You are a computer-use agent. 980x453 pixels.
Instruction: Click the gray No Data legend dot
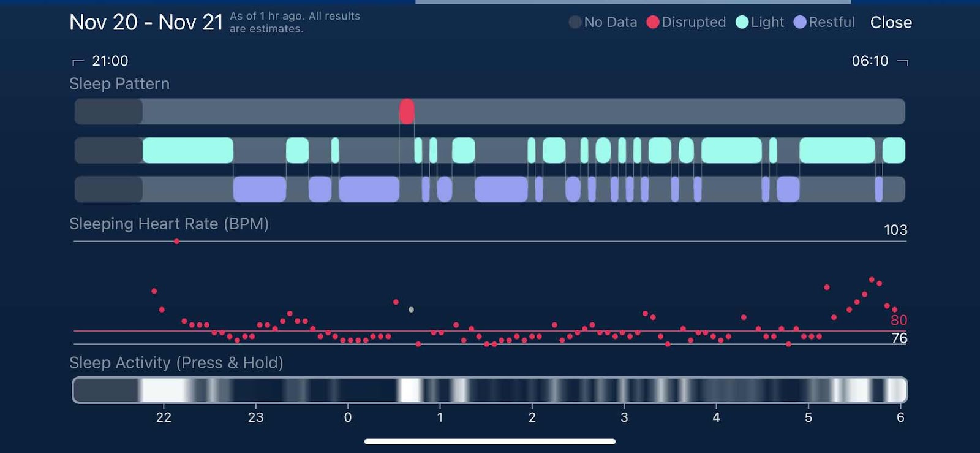click(575, 22)
